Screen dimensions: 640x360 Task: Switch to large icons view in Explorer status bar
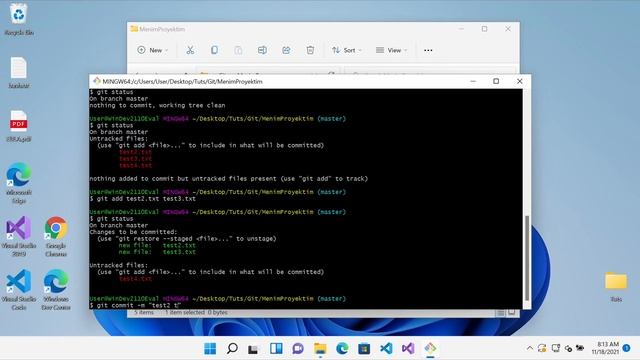click(511, 313)
